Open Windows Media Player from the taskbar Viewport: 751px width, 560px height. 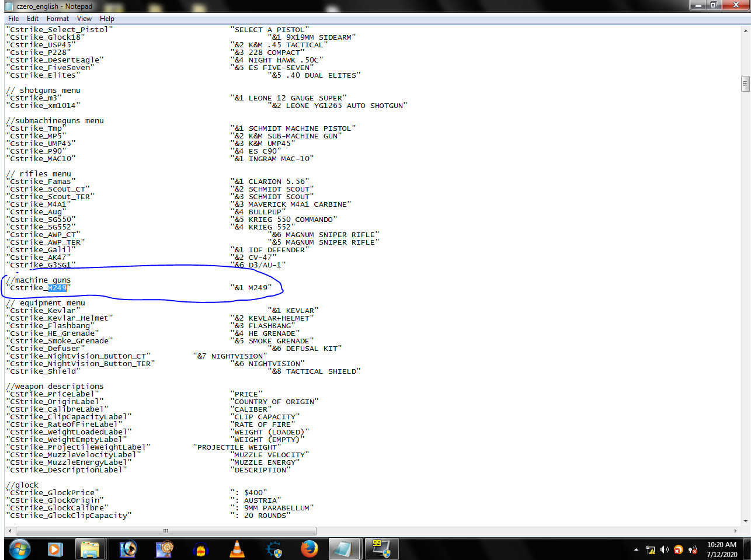click(x=54, y=549)
